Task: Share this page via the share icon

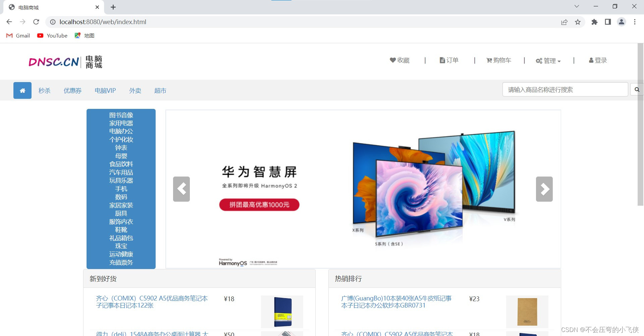Action: coord(564,22)
